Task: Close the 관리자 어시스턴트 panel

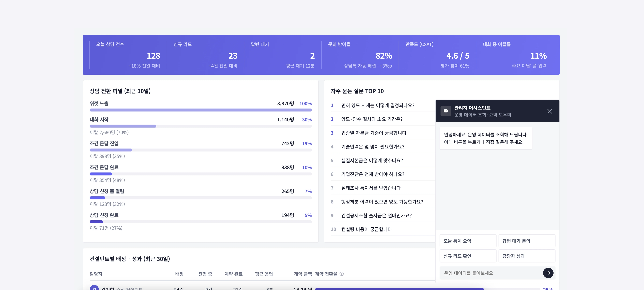Action: pos(550,111)
